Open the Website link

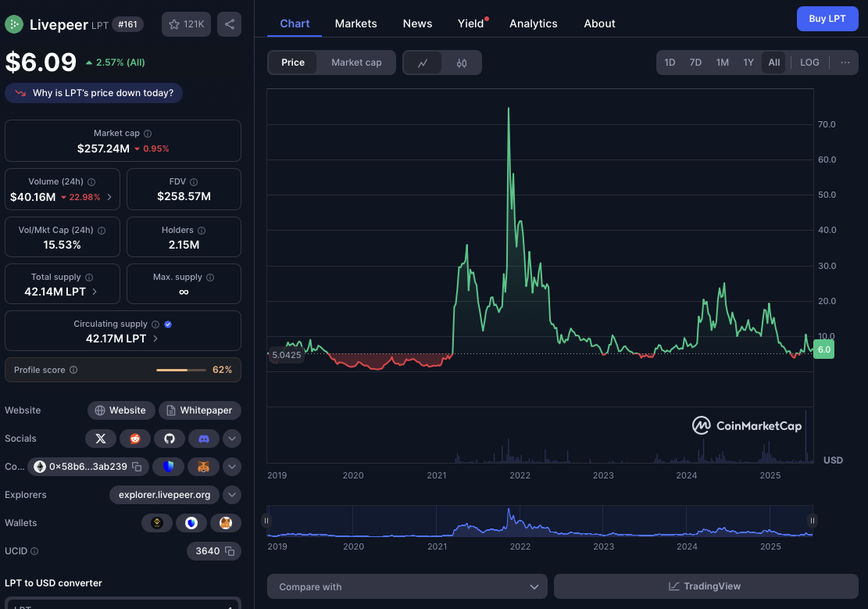coord(120,410)
